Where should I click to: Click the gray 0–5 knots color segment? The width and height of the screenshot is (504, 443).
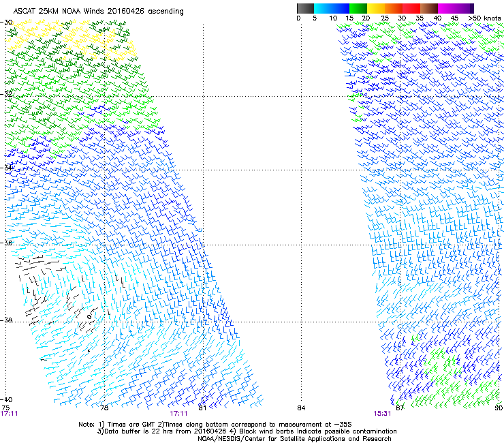tap(305, 8)
